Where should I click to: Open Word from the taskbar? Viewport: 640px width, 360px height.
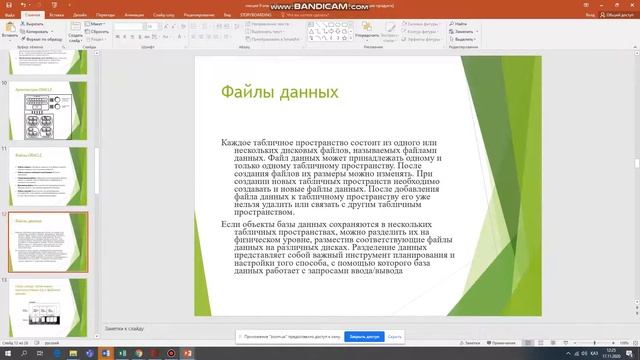[x=106, y=353]
